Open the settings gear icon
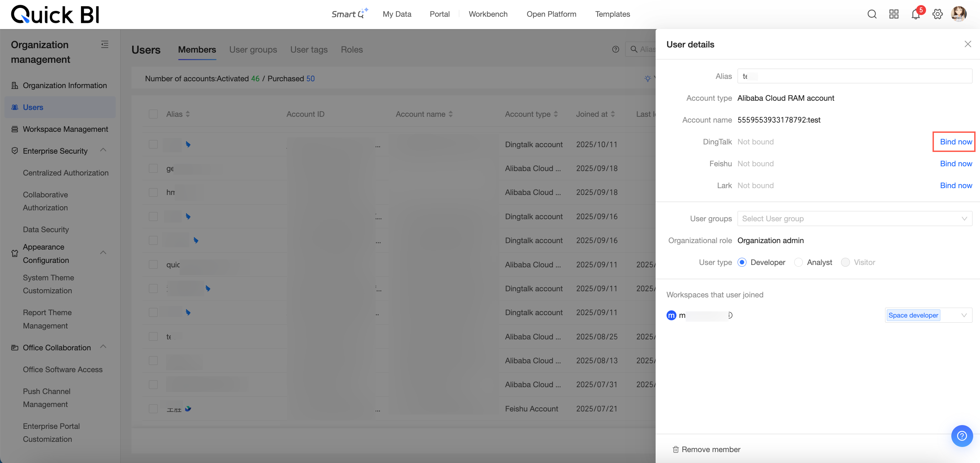This screenshot has width=980, height=463. [937, 14]
